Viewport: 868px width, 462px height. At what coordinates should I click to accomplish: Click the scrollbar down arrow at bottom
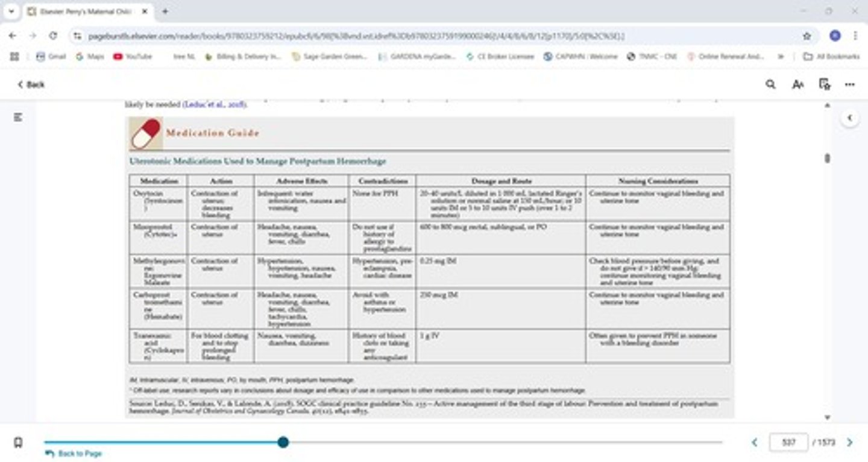[827, 417]
